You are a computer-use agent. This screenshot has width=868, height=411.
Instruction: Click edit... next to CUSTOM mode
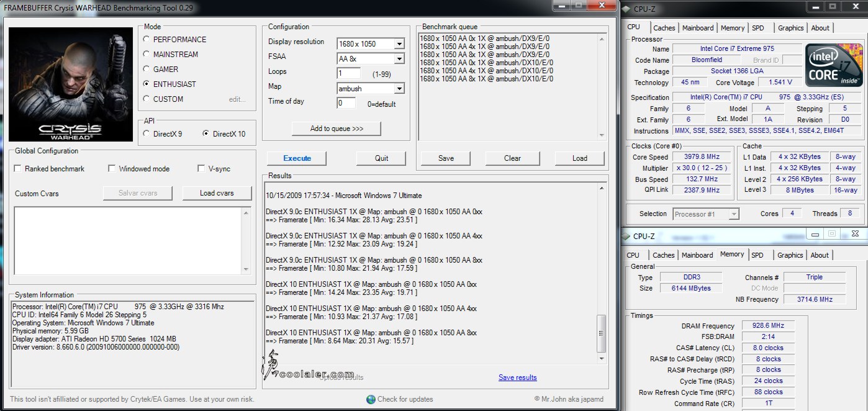pos(237,99)
